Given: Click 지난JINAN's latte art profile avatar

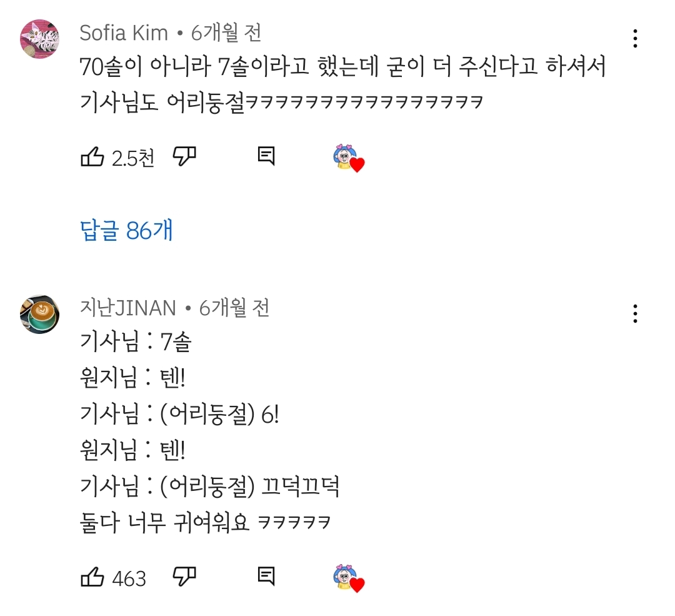Looking at the screenshot, I should [39, 315].
